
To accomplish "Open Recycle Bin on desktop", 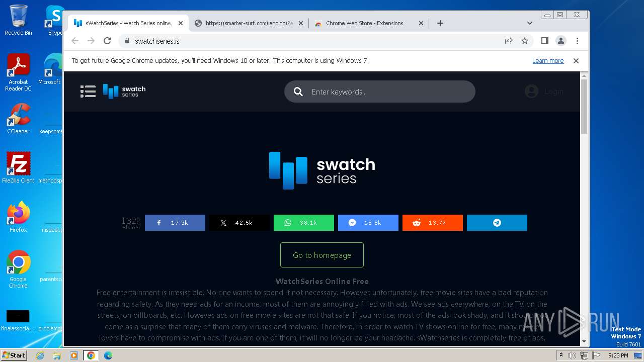I will click(18, 20).
